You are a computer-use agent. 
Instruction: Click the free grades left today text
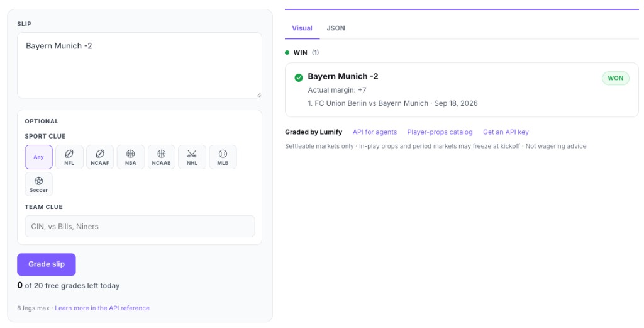tap(69, 285)
